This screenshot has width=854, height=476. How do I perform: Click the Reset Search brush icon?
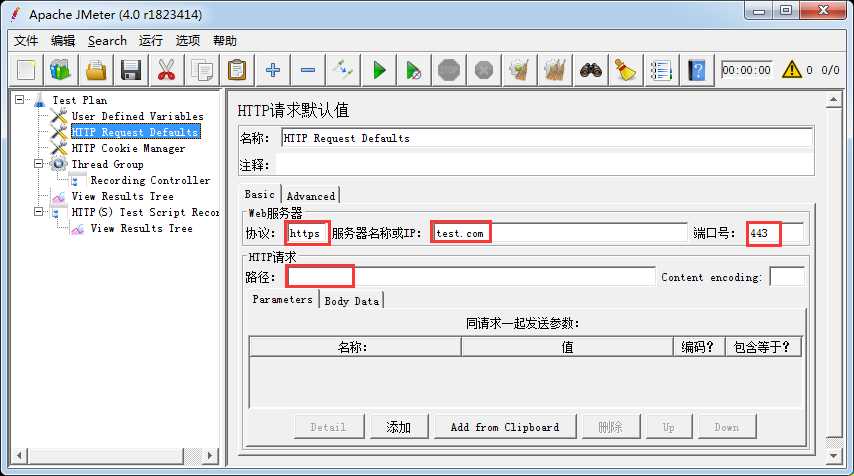626,70
